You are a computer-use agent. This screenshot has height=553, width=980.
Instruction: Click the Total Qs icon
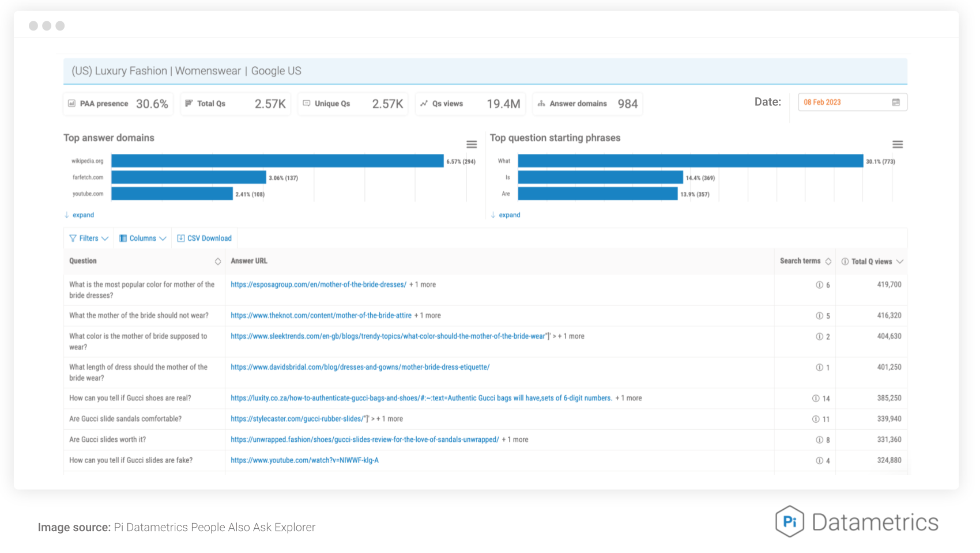[x=189, y=103]
